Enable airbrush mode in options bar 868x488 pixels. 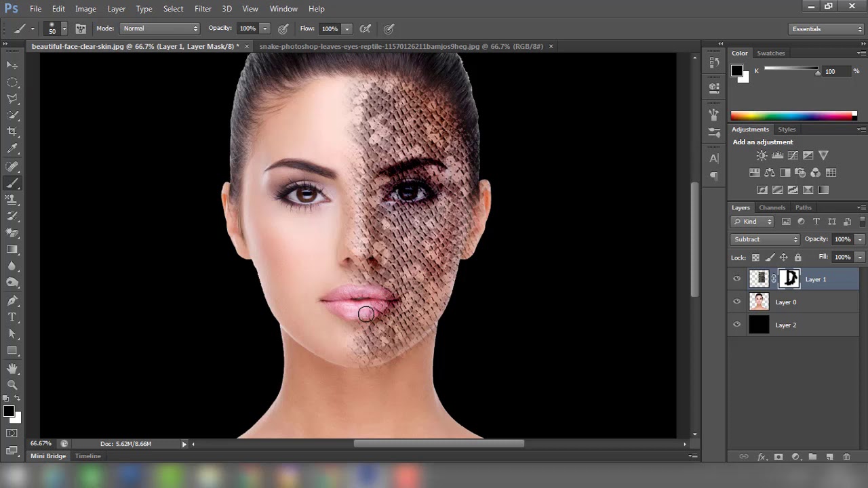tap(366, 28)
